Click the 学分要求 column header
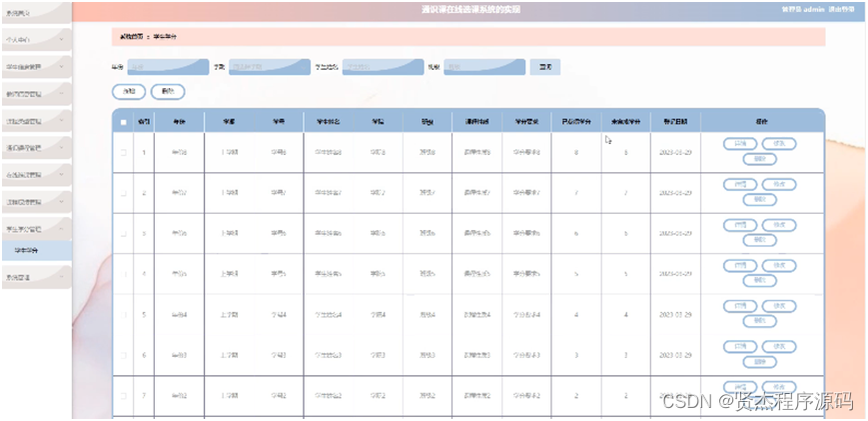Image resolution: width=868 pixels, height=421 pixels. point(526,122)
